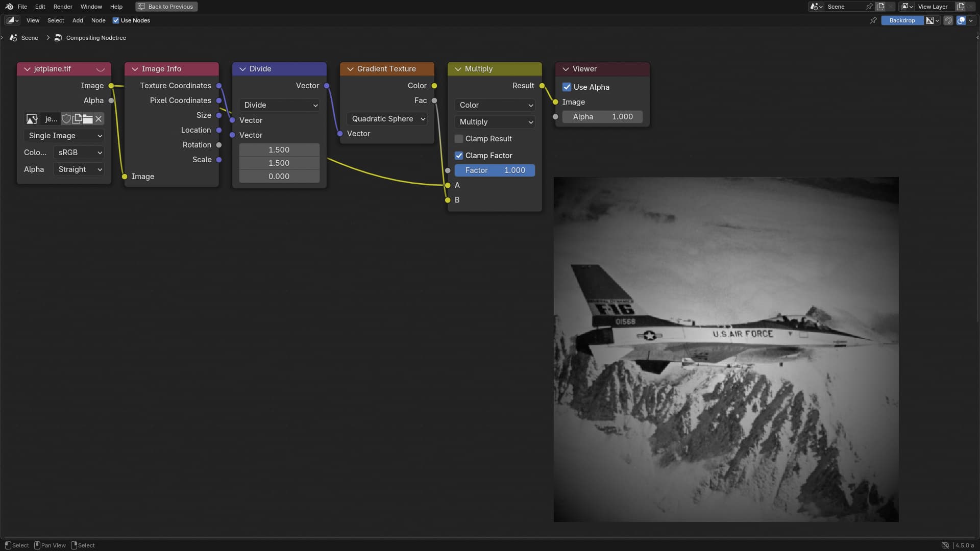
Task: Enable Clamp Result on the Multiply node
Action: coord(459,139)
